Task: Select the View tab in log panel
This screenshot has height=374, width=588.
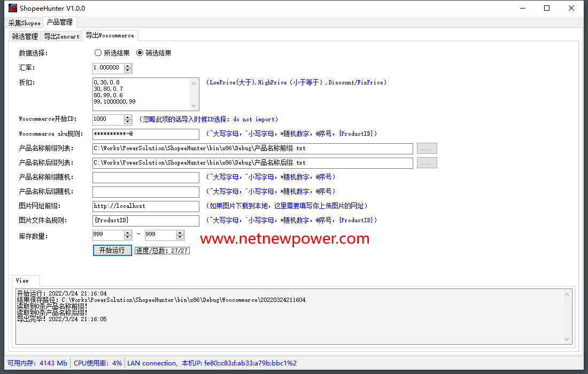Action: click(x=22, y=280)
